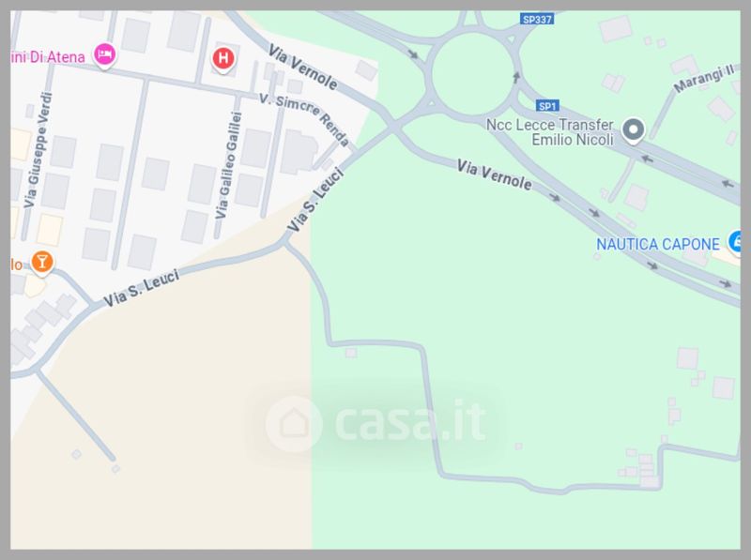Click the SP337 road shield
751x560 pixels.
[x=537, y=20]
